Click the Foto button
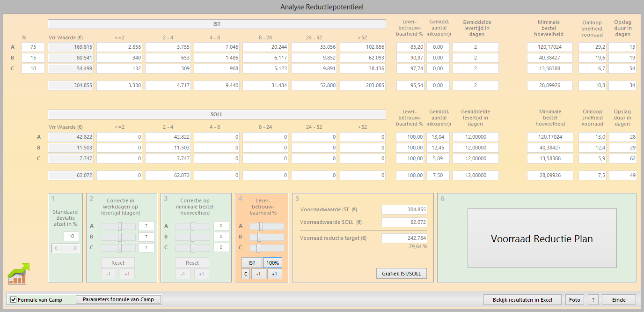Screen dimensions: 644x312 574,300
